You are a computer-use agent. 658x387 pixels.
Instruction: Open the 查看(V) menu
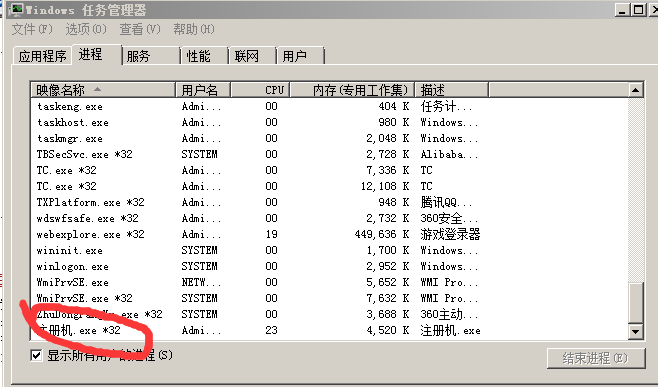pos(140,29)
